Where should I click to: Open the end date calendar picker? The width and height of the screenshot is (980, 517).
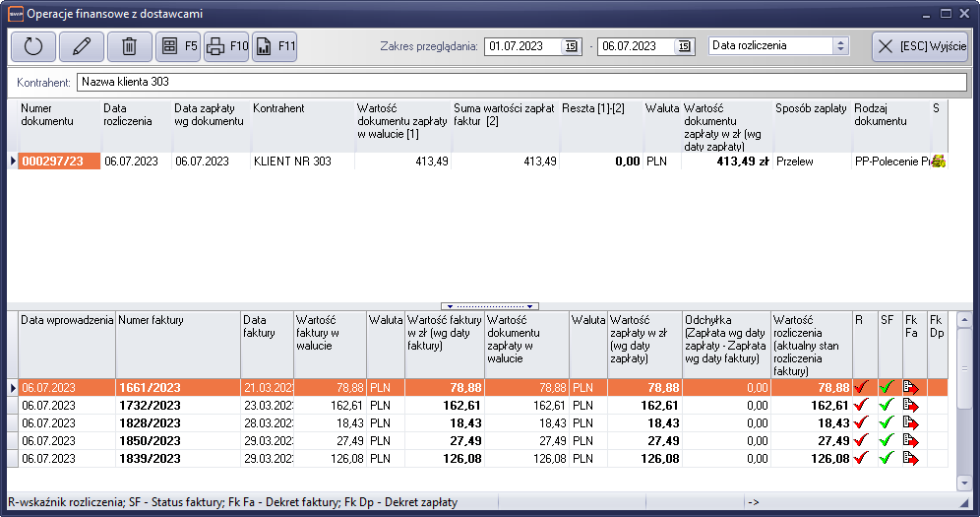pos(684,46)
